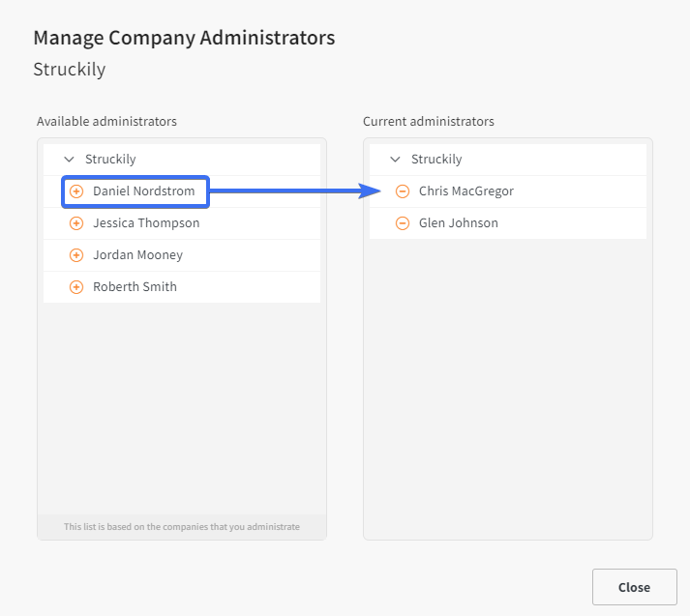Click the minus icon beside Glen Johnson
The image size is (690, 616).
coord(403,223)
